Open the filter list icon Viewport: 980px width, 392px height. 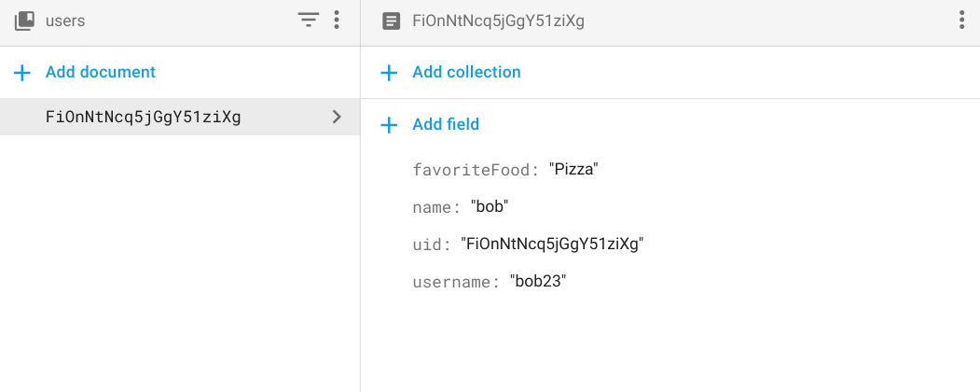[309, 21]
